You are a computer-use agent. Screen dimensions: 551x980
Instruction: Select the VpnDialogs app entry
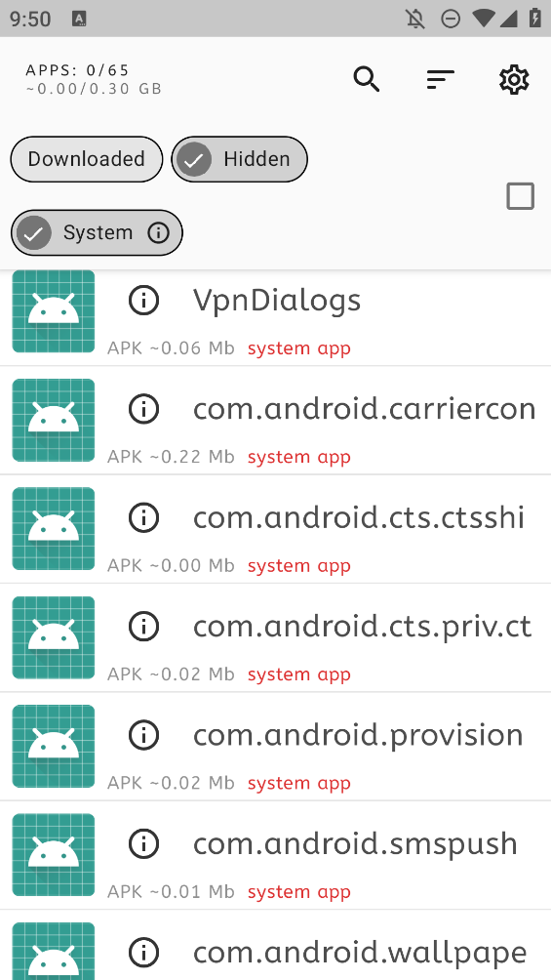point(275,318)
